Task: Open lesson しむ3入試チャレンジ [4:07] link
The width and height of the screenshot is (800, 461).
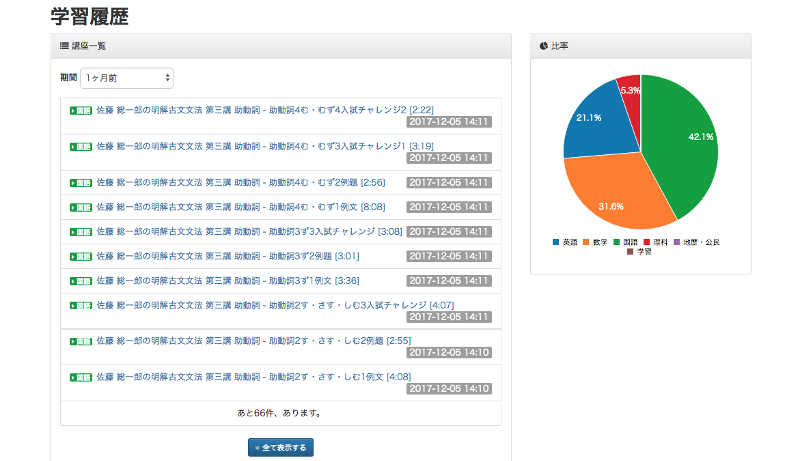Action: pos(276,304)
